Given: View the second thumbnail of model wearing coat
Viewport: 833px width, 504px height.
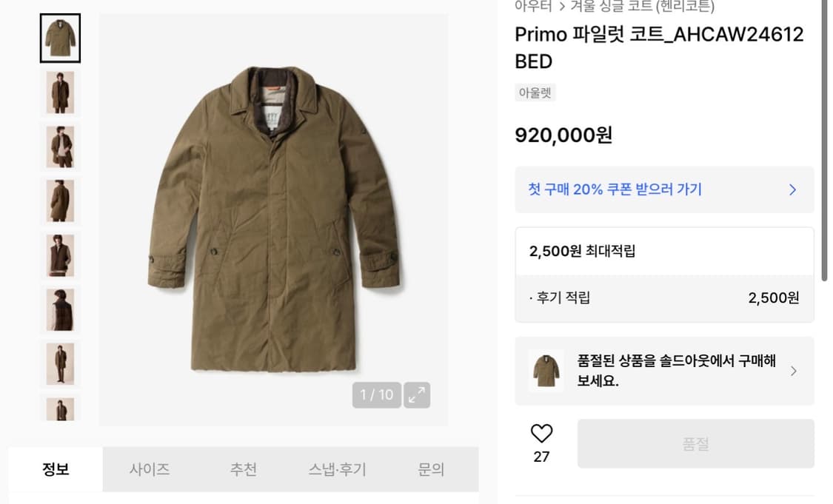Looking at the screenshot, I should pos(60,92).
